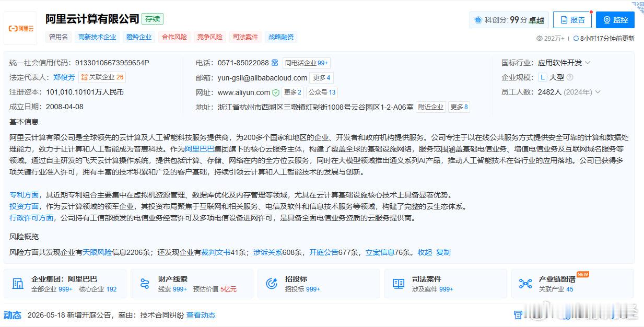
Task: Click the registered capital 101,010.10101万人民币
Action: [85, 92]
